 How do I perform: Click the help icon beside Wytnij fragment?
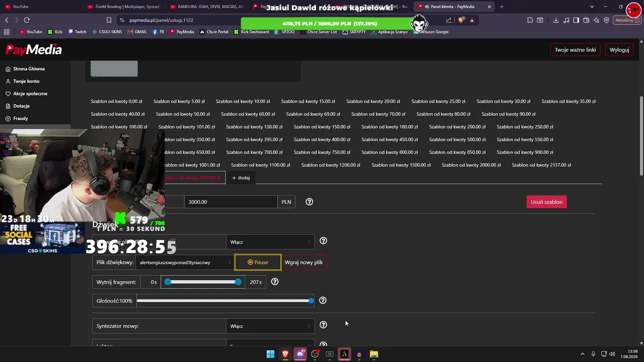point(275,282)
